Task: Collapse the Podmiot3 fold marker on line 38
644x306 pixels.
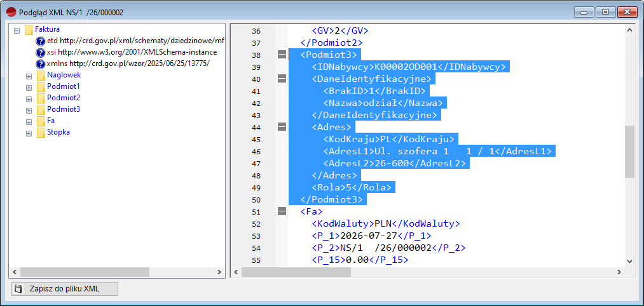Action: pos(282,55)
